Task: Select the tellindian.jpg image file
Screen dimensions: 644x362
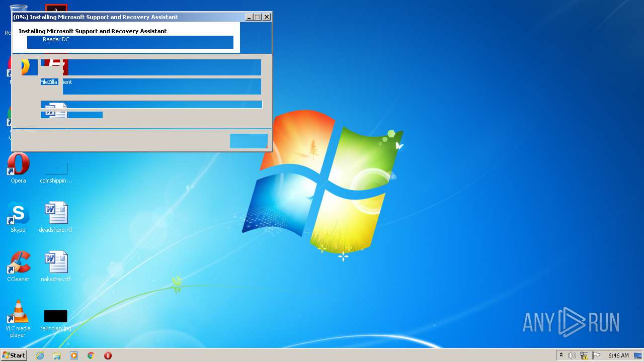Action: 56,320
